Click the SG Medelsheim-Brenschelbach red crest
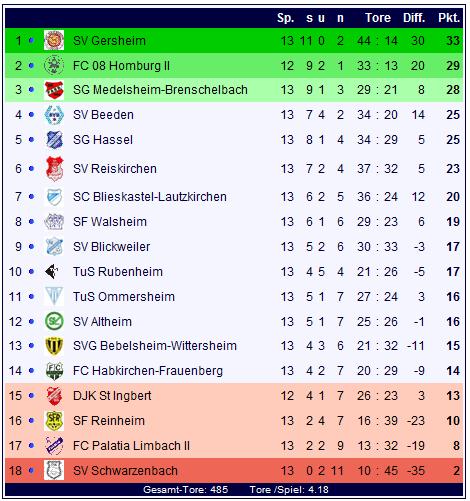Screen dimensions: 470x501 tap(54, 90)
